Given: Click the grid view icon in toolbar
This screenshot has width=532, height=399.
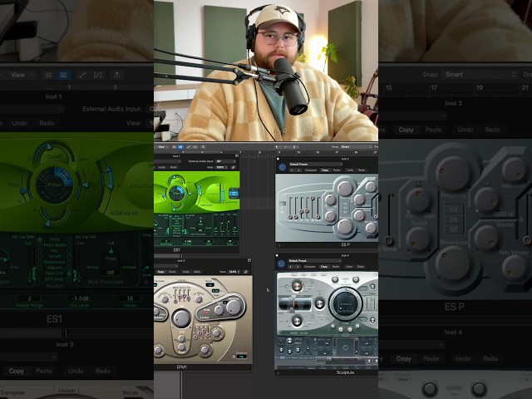Looking at the screenshot, I should [x=174, y=147].
